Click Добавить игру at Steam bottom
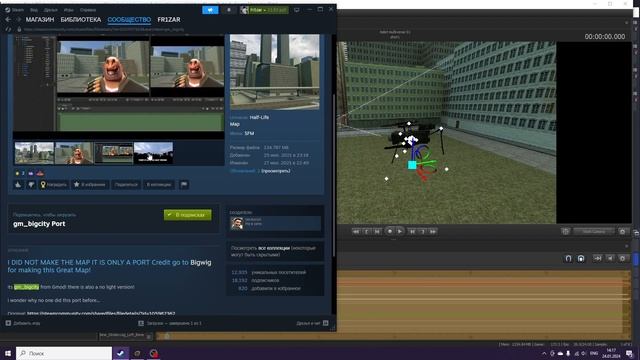The image size is (640, 360). coord(23,323)
